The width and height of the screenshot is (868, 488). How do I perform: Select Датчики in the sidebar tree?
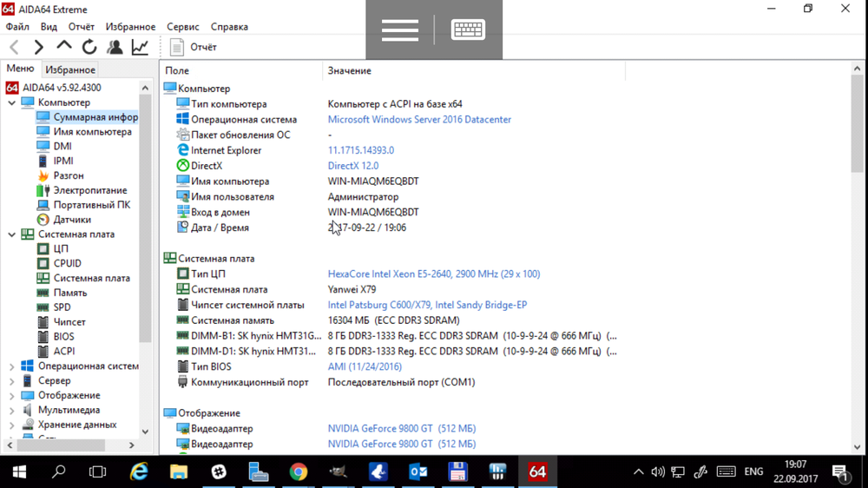[72, 220]
